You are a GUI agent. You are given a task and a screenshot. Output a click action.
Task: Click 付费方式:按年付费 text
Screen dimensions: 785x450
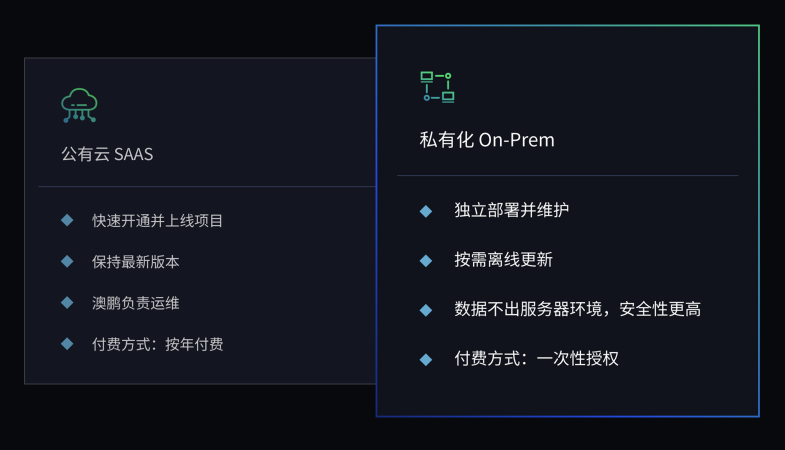click(x=158, y=344)
